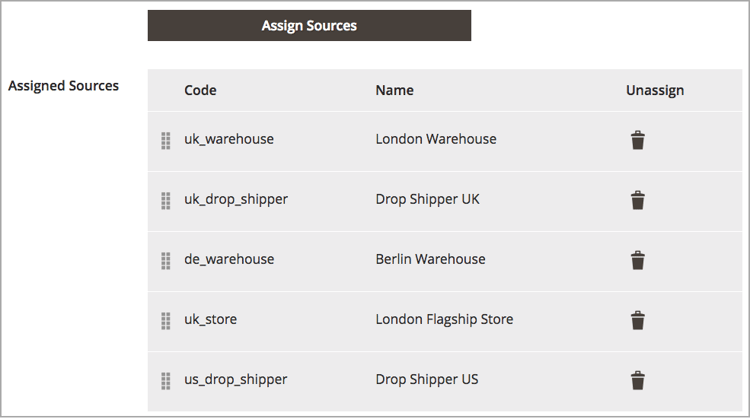
Task: Trash the Drop Shipper US source
Action: (x=638, y=380)
